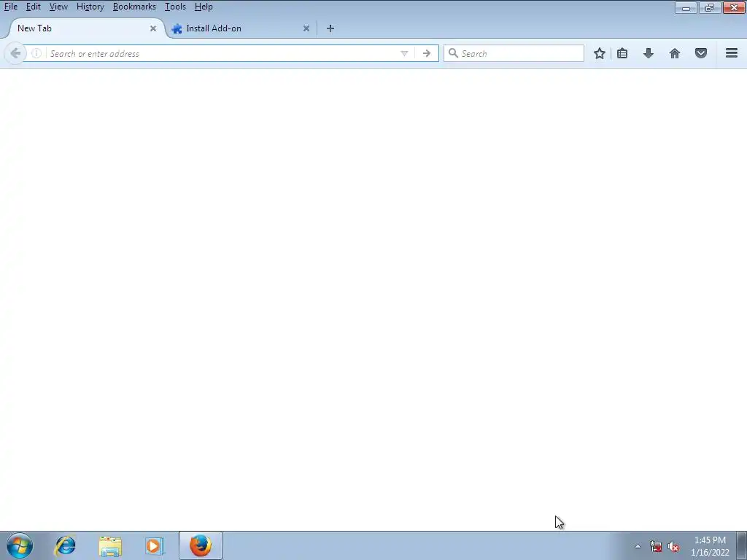Open the File menu
Image resolution: width=747 pixels, height=560 pixels.
(x=10, y=7)
